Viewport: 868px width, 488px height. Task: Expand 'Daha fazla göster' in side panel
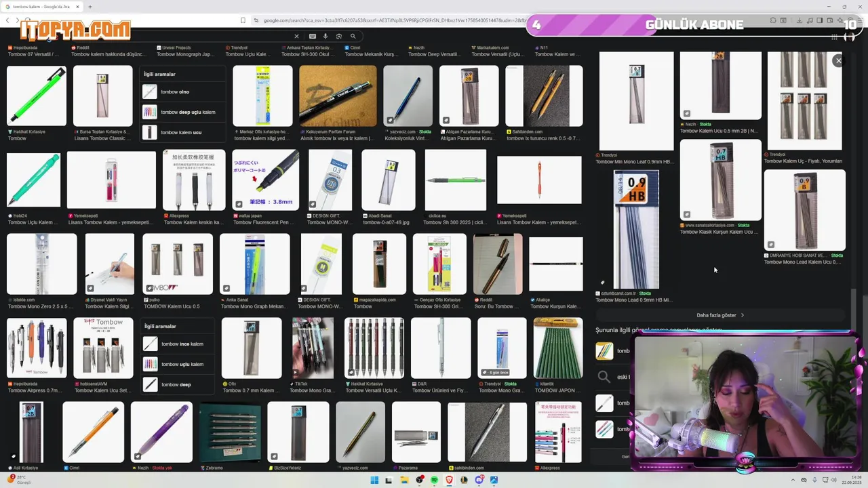720,315
